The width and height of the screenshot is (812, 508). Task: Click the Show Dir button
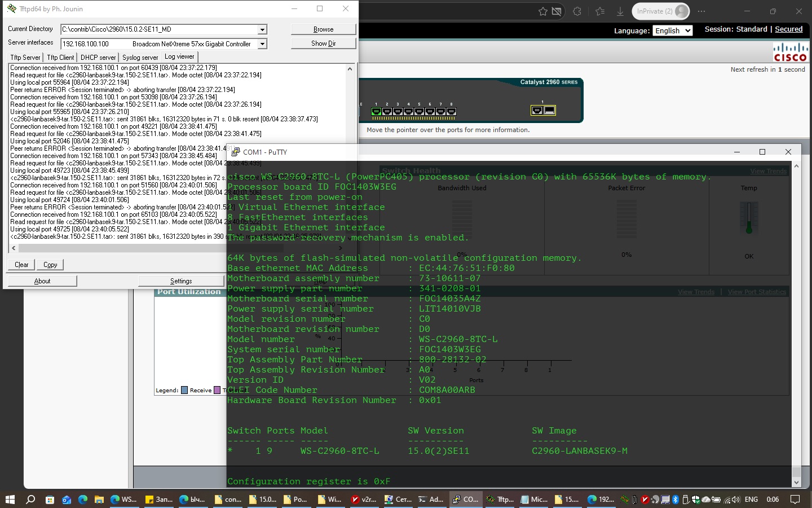coord(323,43)
